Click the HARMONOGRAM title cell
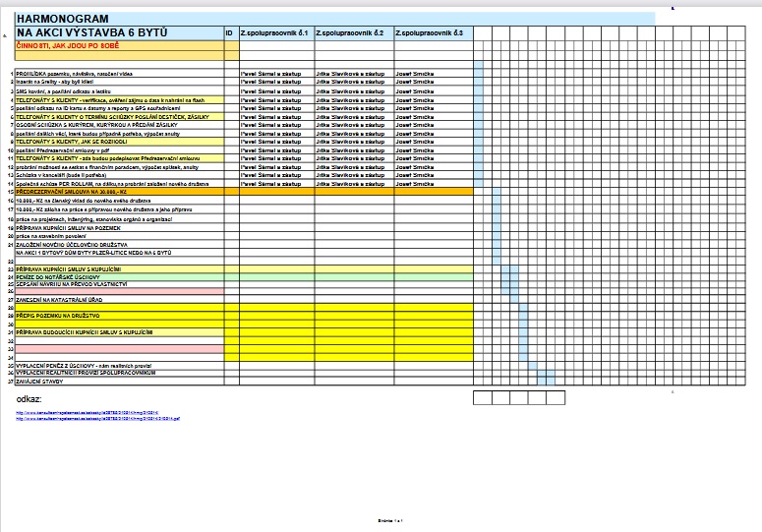762x532 pixels. (x=335, y=19)
